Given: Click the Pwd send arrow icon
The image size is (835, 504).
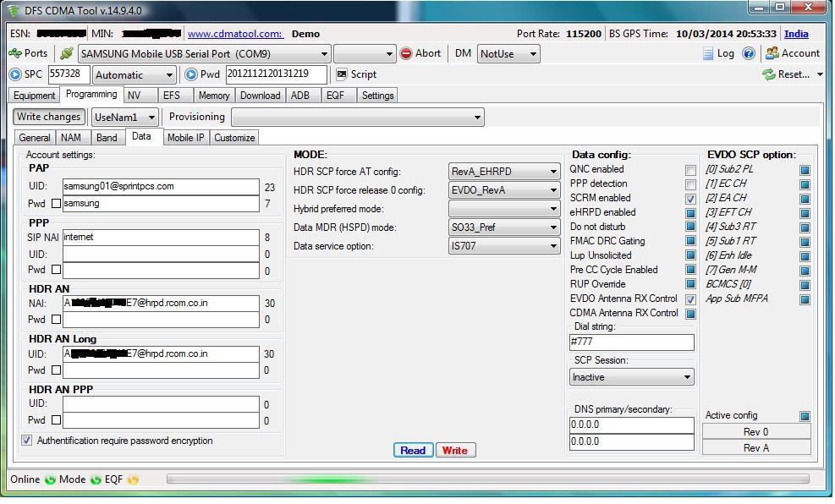Looking at the screenshot, I should click(190, 74).
